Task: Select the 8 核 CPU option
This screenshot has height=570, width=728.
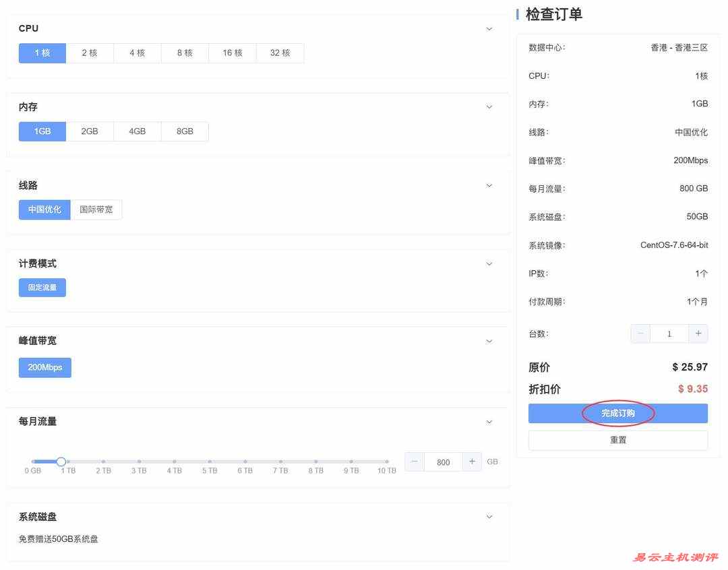Action: (184, 53)
